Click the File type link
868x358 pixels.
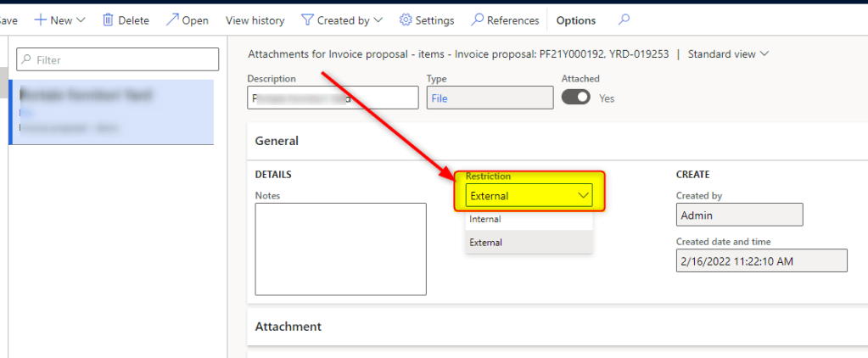[x=440, y=98]
